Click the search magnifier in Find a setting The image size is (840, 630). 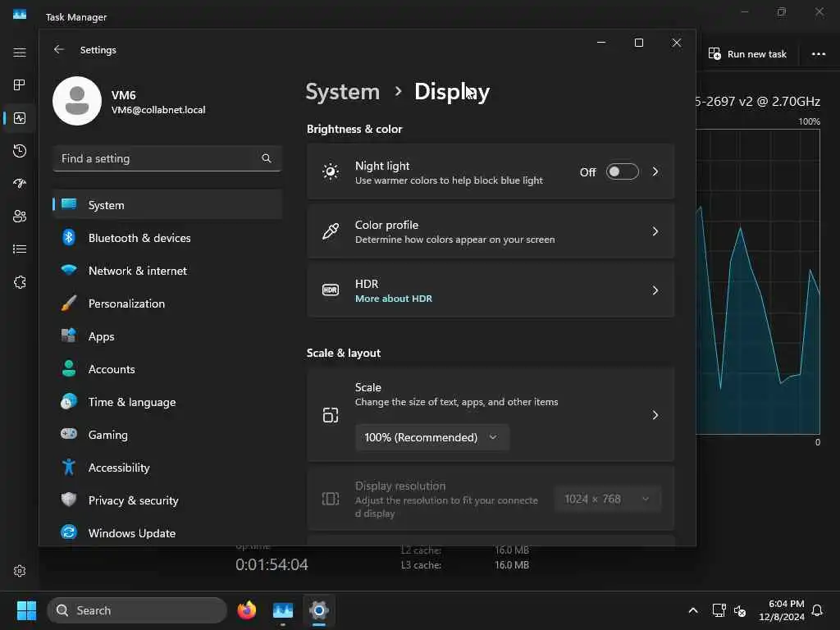point(267,158)
